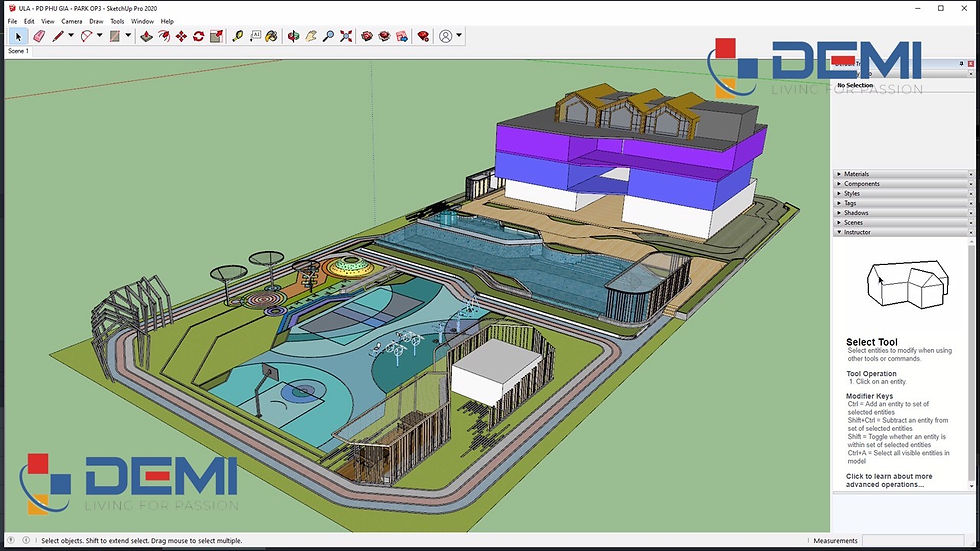Viewport: 980px width, 551px height.
Task: Select the Select arrow tool
Action: (18, 36)
